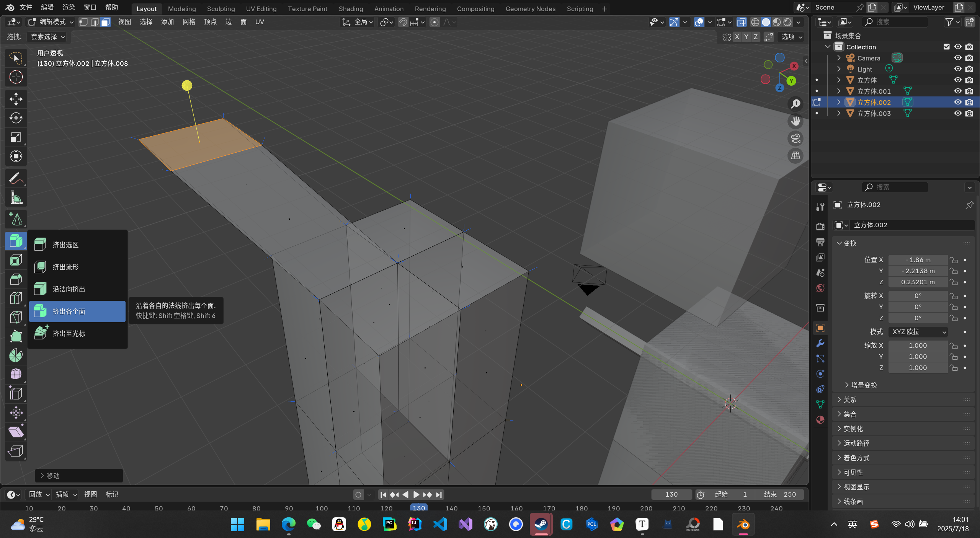Choose 挤出至光标 from the extrude flyout
The image size is (980, 538).
click(x=69, y=333)
